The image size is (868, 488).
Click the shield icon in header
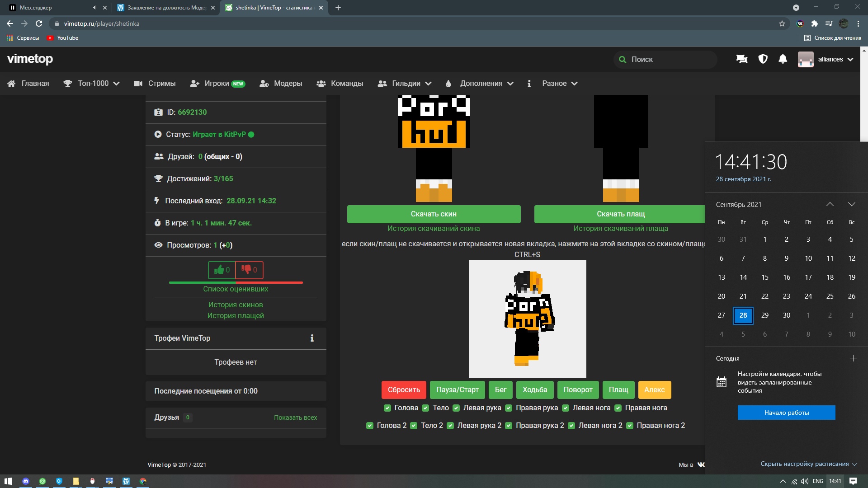763,59
